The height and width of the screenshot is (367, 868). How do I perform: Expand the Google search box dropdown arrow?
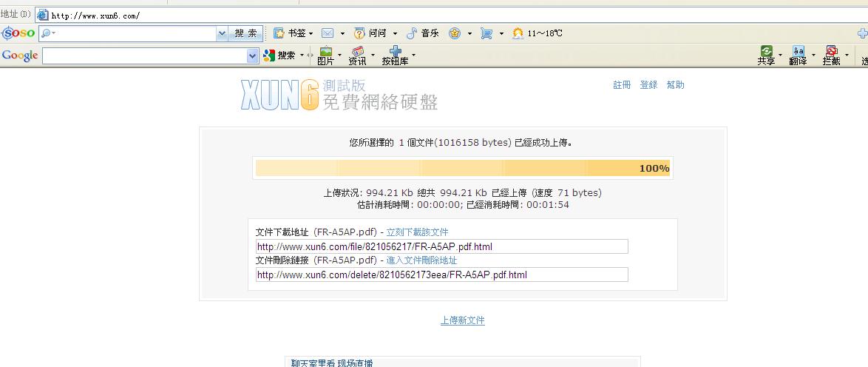point(252,55)
